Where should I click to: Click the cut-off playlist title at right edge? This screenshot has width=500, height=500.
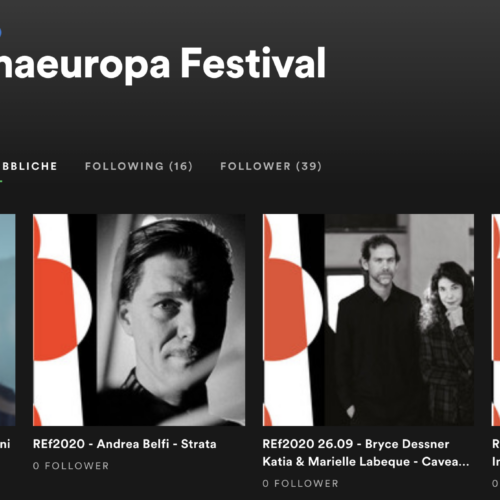point(496,453)
